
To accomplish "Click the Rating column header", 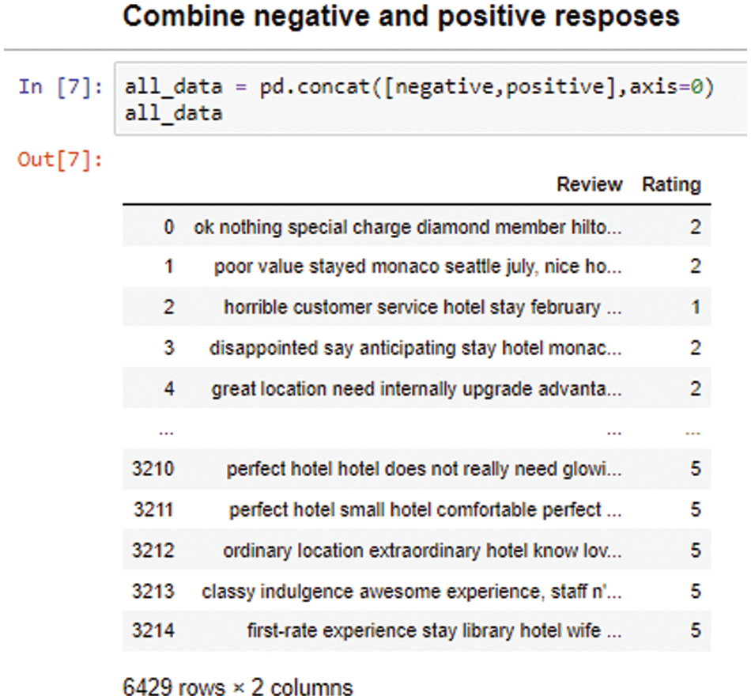I will (671, 185).
